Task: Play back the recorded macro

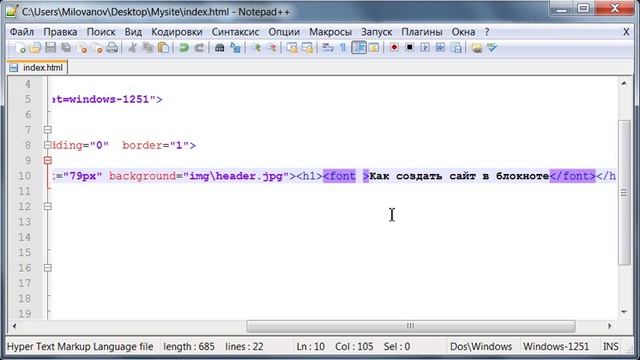Action: point(425,48)
